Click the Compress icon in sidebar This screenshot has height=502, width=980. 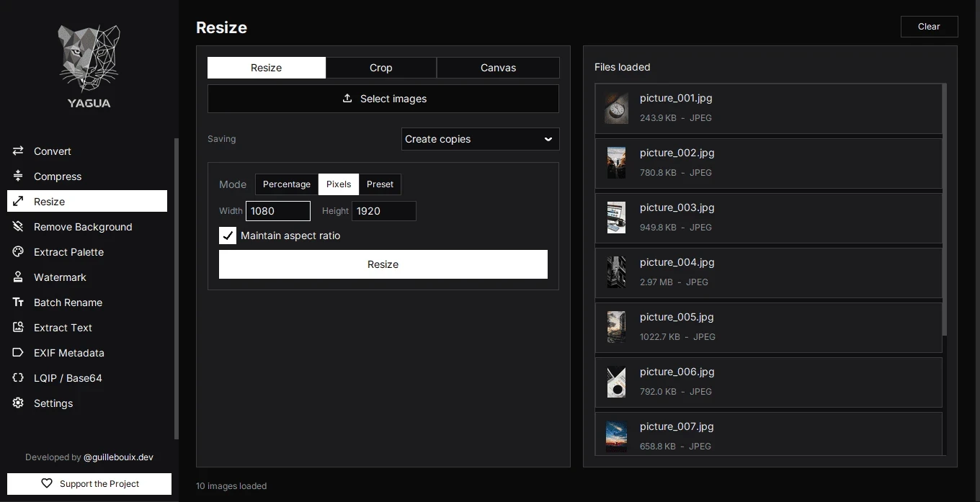click(x=18, y=176)
